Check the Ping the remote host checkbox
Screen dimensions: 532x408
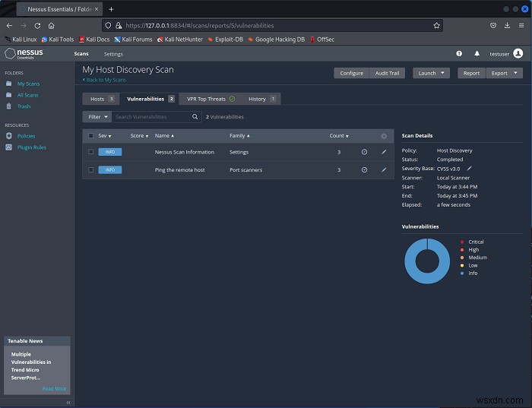click(90, 169)
